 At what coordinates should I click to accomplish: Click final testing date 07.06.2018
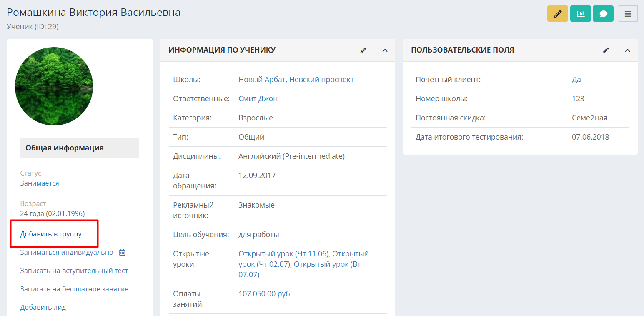[591, 137]
